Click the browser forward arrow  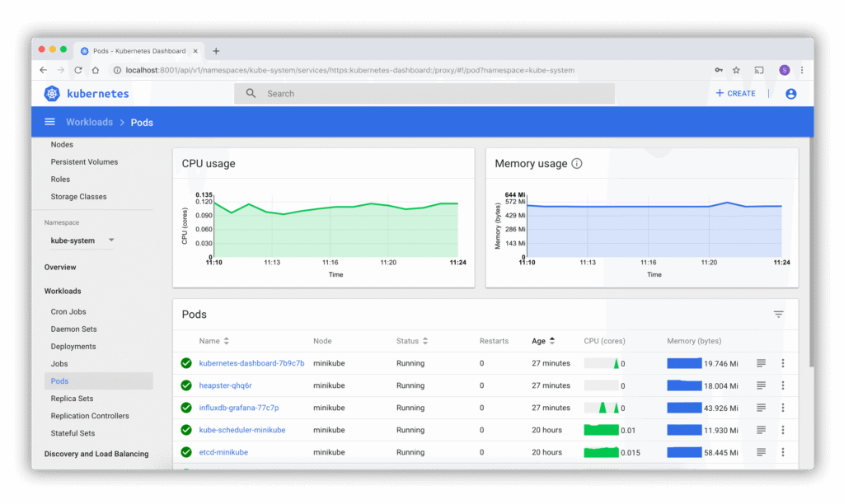tap(61, 70)
